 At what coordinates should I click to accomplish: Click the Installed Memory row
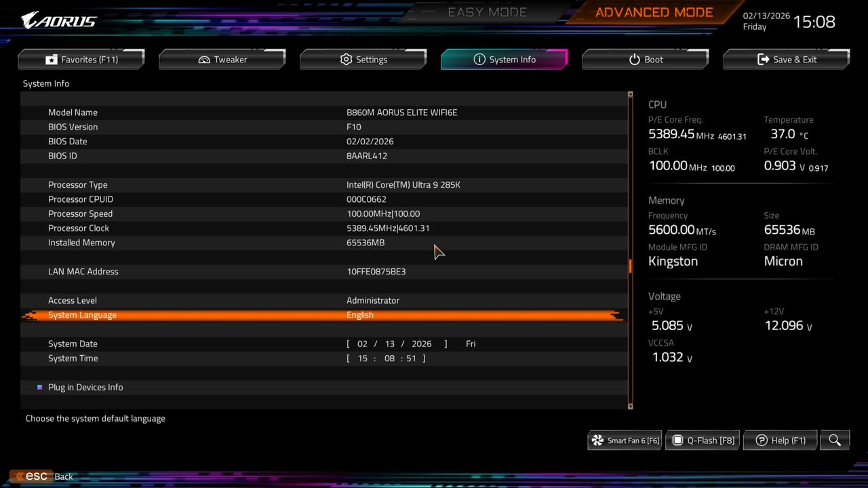point(81,242)
